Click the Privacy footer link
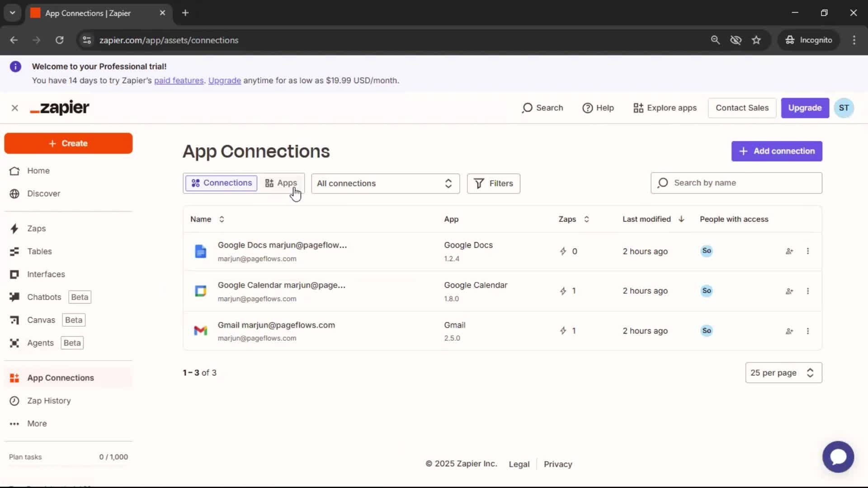This screenshot has height=488, width=868. tap(558, 464)
